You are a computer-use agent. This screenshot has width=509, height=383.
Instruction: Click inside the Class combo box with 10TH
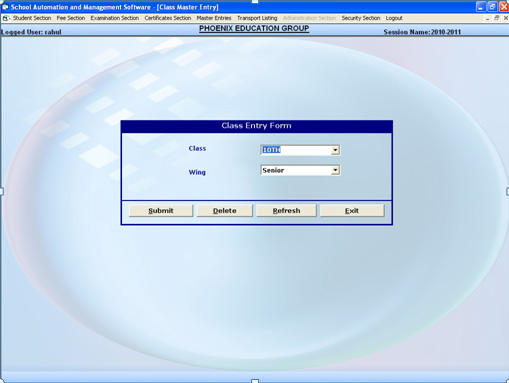(300, 150)
